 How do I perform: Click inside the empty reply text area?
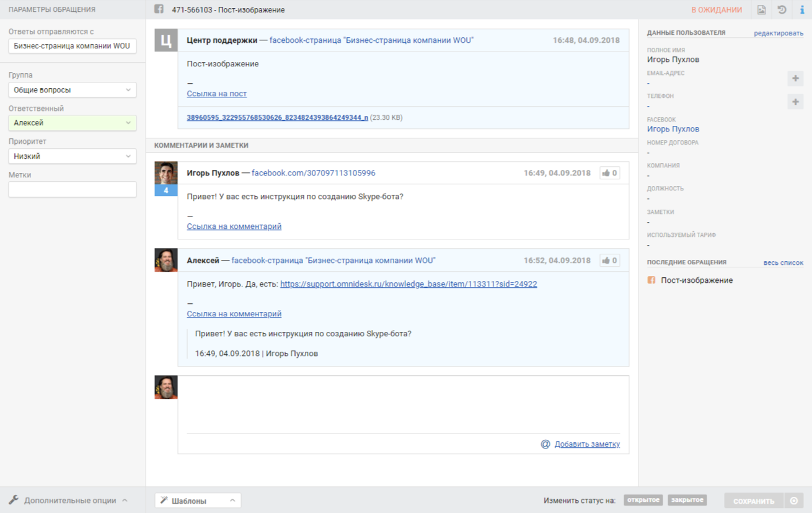point(404,404)
